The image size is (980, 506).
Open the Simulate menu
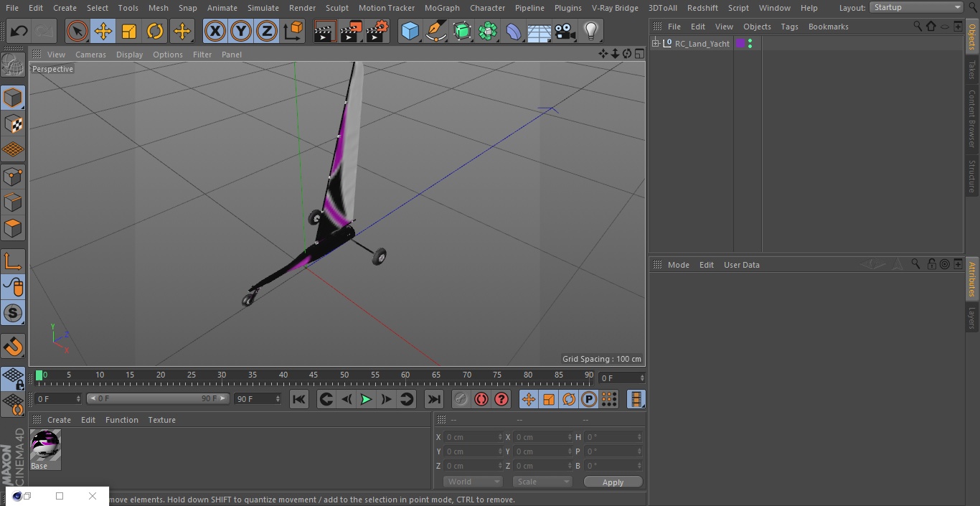pyautogui.click(x=263, y=8)
